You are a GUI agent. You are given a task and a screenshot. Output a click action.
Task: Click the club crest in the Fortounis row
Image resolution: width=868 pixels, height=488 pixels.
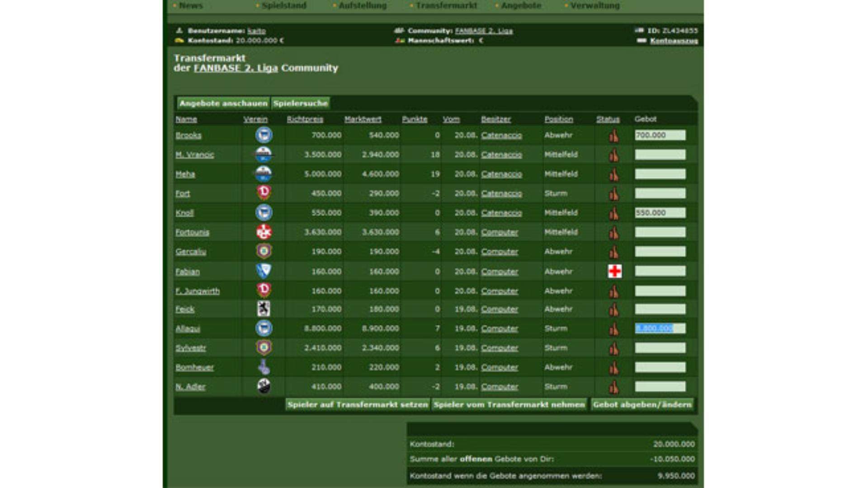(x=264, y=232)
